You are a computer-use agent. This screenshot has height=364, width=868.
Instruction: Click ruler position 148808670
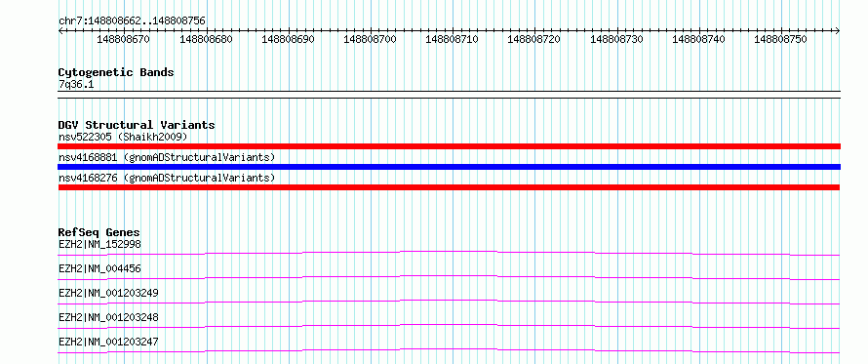click(123, 40)
